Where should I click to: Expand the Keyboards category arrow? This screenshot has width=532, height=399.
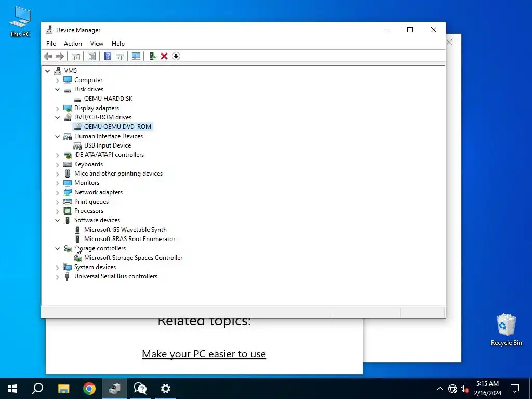tap(57, 165)
